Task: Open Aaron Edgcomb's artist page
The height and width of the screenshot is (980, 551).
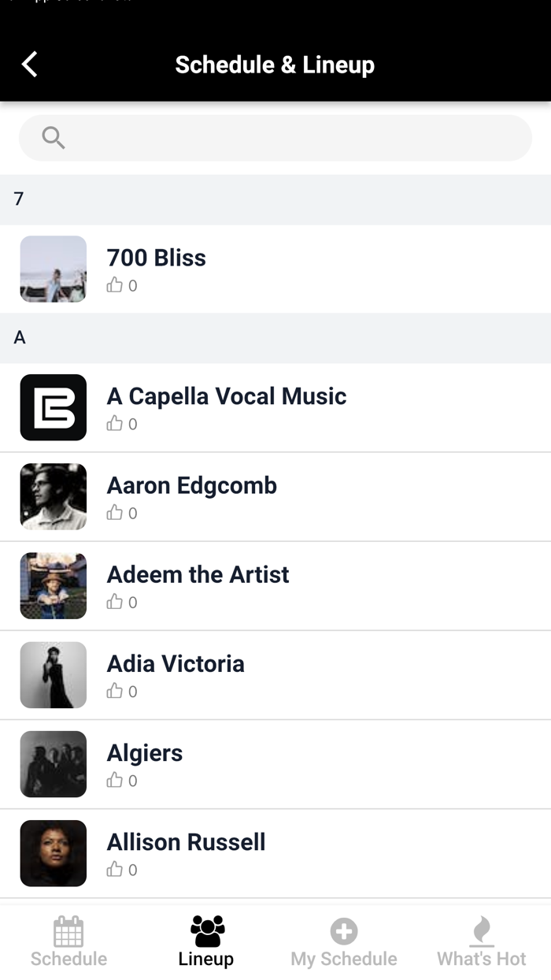Action: (x=192, y=486)
